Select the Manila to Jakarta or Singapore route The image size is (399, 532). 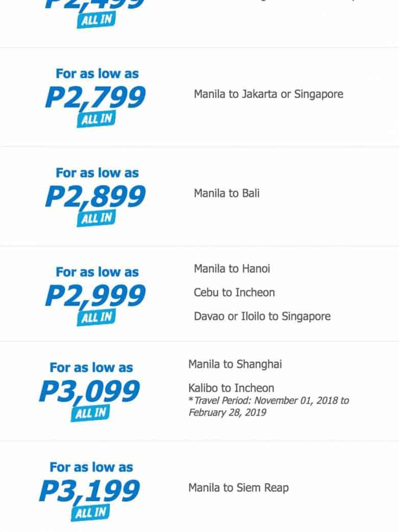[x=268, y=94]
